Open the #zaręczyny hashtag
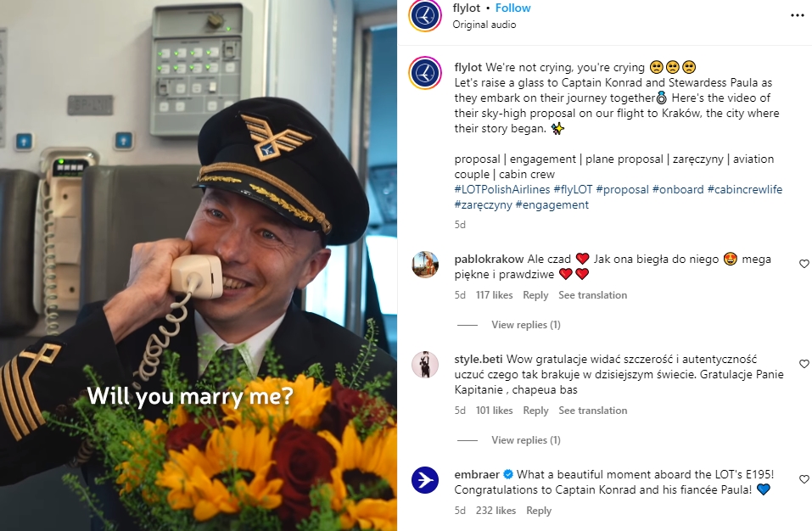 pos(483,205)
